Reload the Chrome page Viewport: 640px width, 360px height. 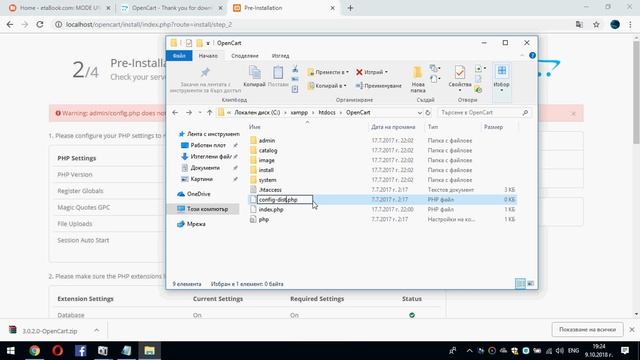click(40, 24)
